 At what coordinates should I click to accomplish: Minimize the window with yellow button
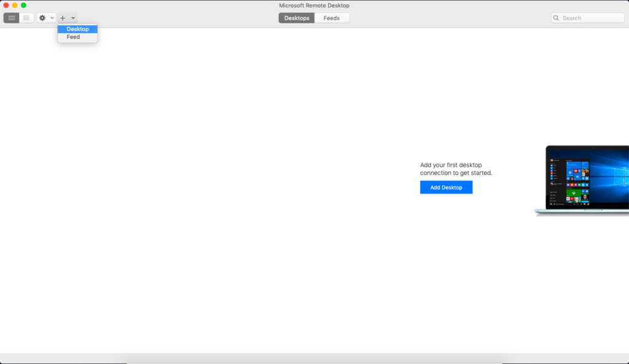15,5
